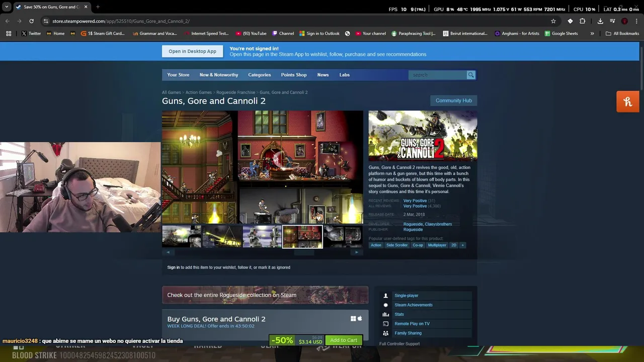
Task: Click the magnifier search button
Action: coord(471,75)
